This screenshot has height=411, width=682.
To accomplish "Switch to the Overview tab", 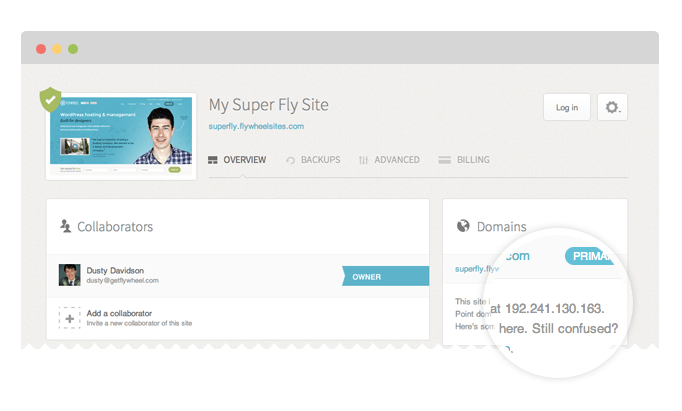I will tap(237, 160).
